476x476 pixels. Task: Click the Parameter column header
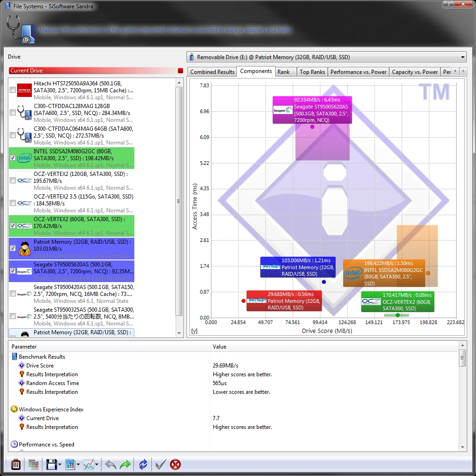pyautogui.click(x=109, y=347)
